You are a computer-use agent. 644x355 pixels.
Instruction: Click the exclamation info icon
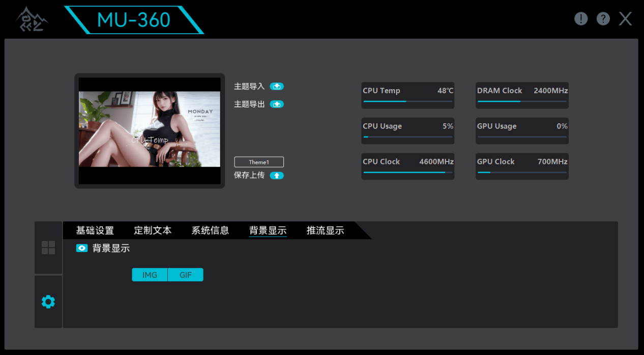click(x=581, y=19)
